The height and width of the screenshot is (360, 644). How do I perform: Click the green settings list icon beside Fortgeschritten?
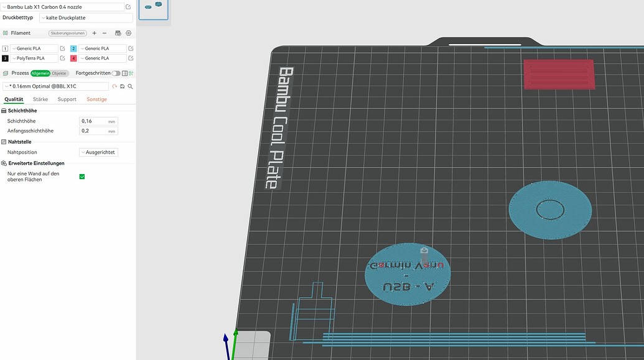pos(131,73)
